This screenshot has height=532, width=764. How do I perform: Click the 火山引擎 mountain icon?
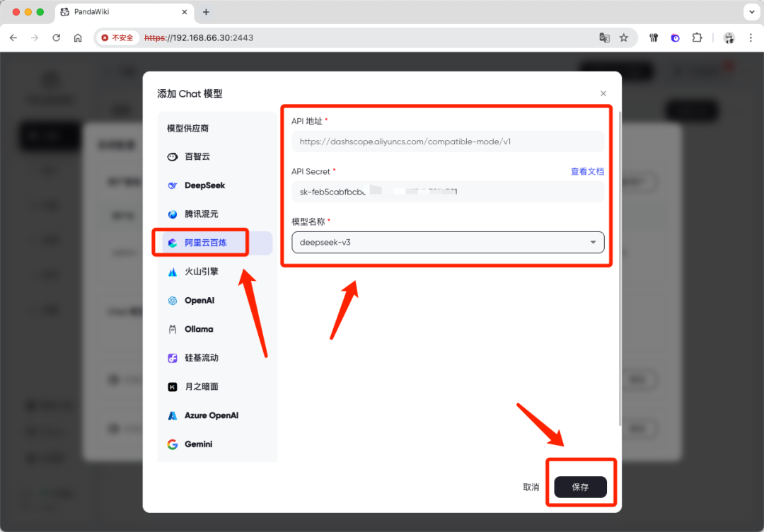click(x=173, y=272)
